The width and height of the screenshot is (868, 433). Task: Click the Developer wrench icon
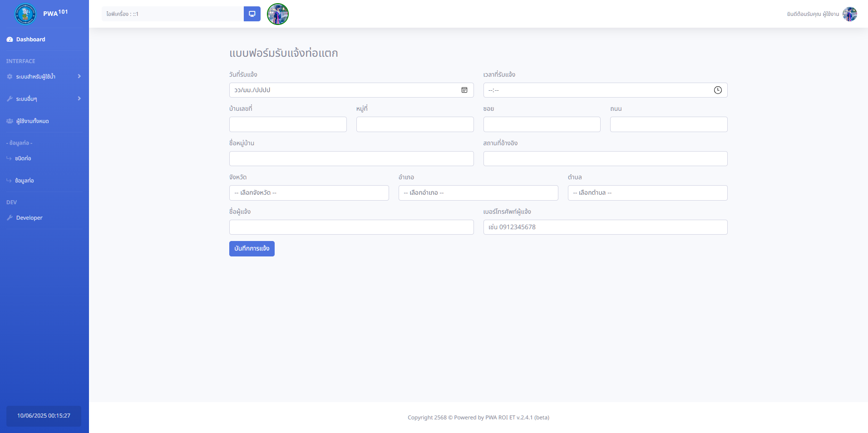tap(10, 218)
